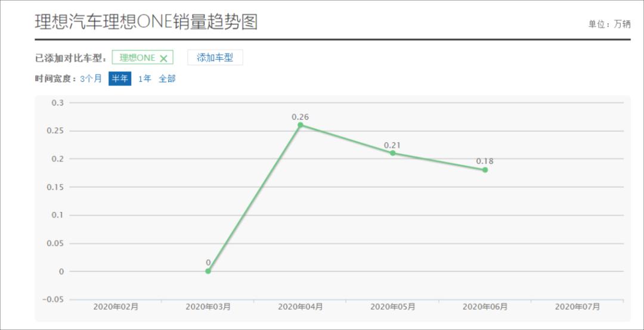Click the 2020年04月 data point (0.26)

point(300,124)
